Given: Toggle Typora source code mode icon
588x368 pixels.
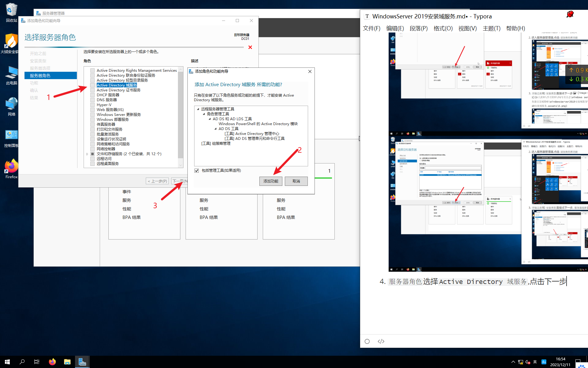Looking at the screenshot, I should coord(381,341).
